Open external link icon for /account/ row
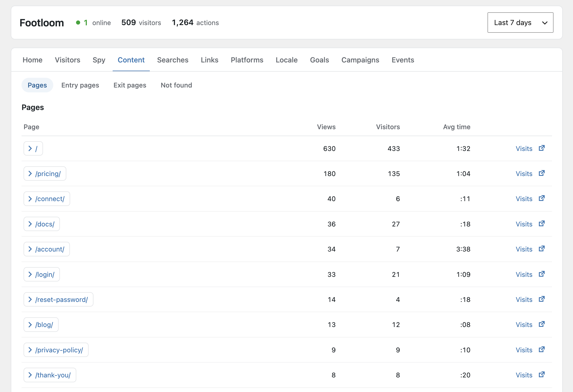Screen dimensions: 573x392 542,249
